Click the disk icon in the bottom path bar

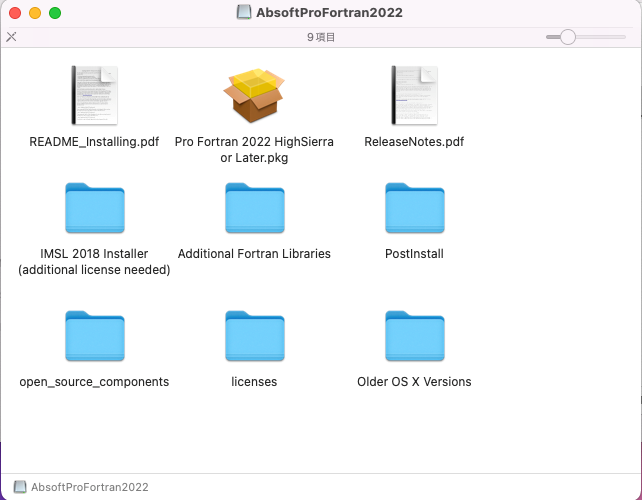(x=20, y=487)
